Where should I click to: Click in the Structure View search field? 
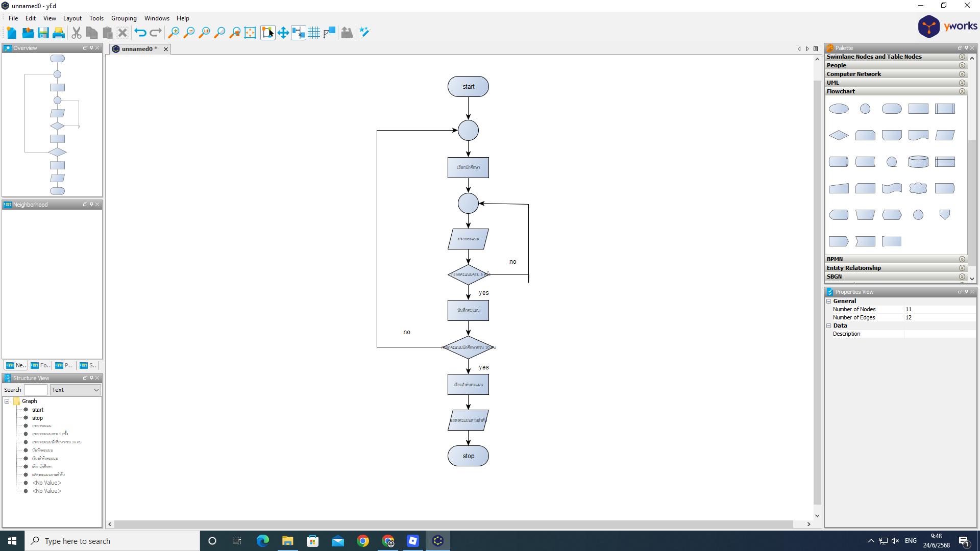coord(35,390)
